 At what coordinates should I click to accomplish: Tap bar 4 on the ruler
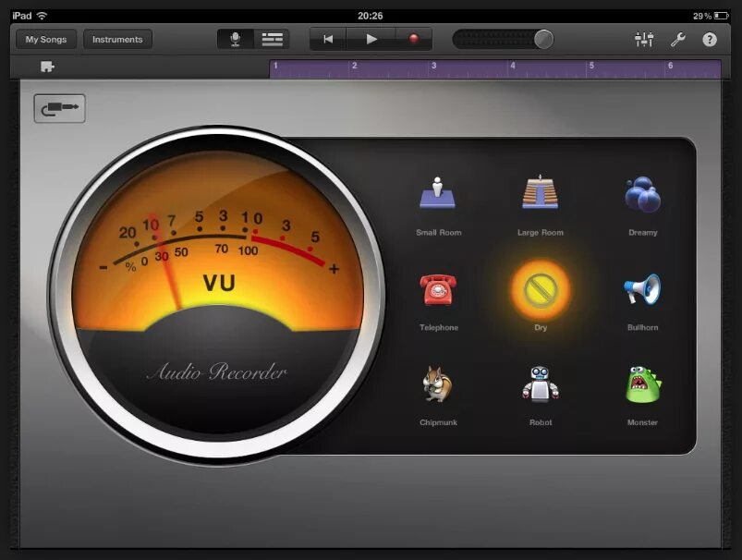513,67
